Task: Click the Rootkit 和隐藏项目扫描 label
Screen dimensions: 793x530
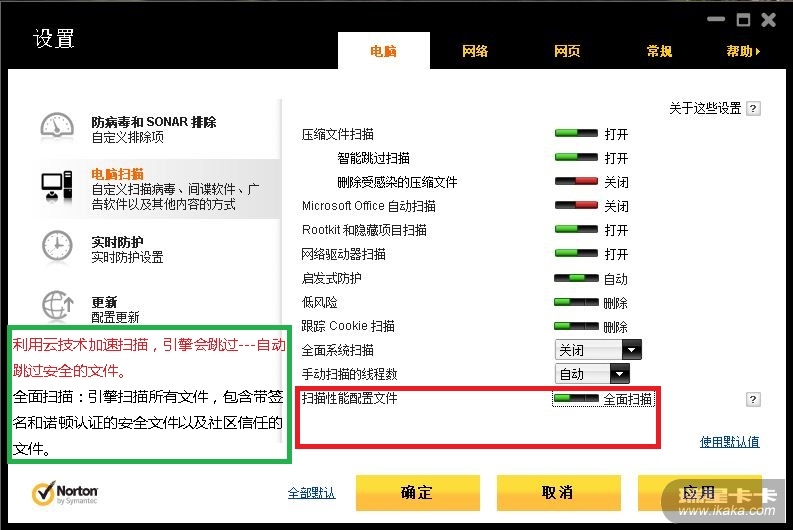Action: click(364, 230)
